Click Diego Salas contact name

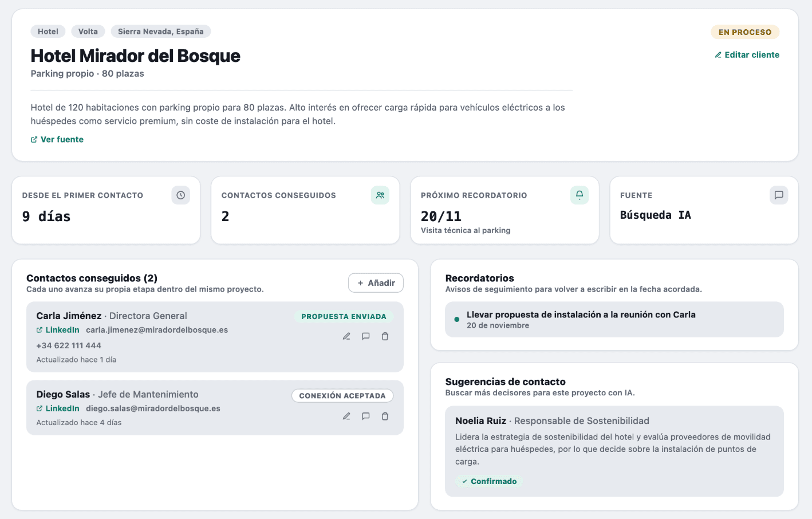[x=63, y=395]
